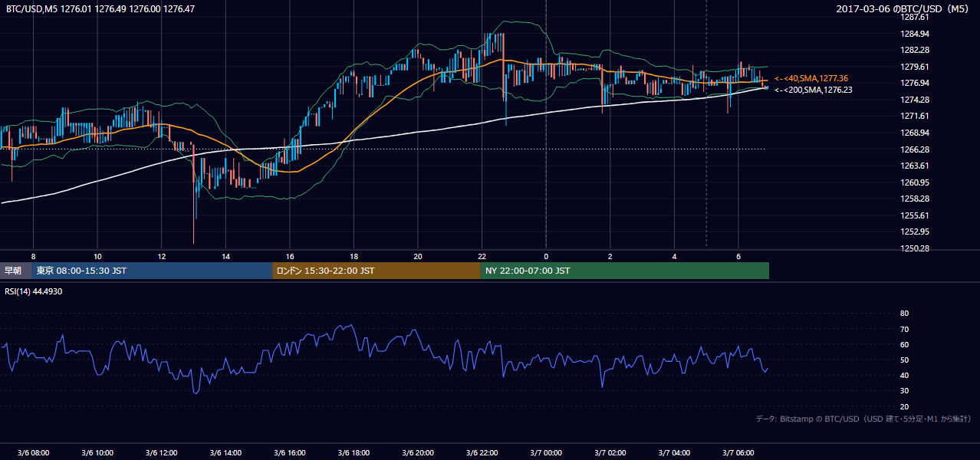Click the RSI(14) 44.4930 indicator label
This screenshot has height=460, width=980.
(x=34, y=291)
